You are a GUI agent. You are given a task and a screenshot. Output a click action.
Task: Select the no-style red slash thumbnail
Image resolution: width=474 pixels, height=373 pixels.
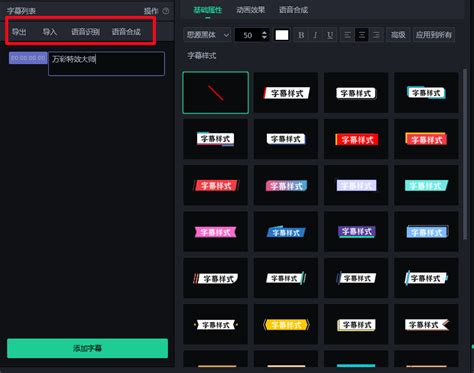click(x=216, y=93)
